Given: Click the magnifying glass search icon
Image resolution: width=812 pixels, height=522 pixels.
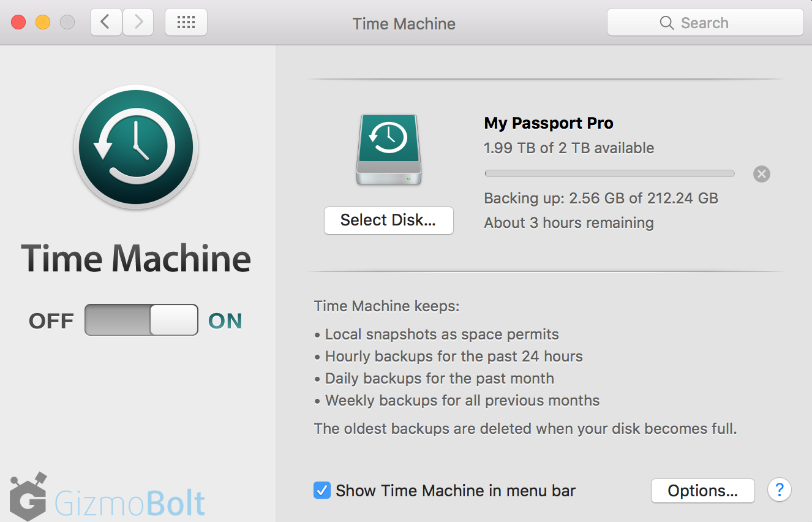Looking at the screenshot, I should [x=667, y=23].
